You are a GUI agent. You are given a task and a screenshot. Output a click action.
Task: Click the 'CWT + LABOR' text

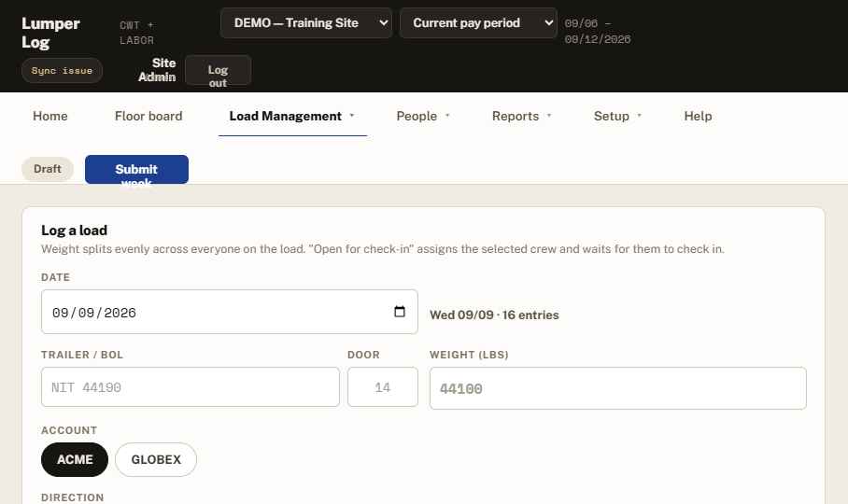click(137, 33)
